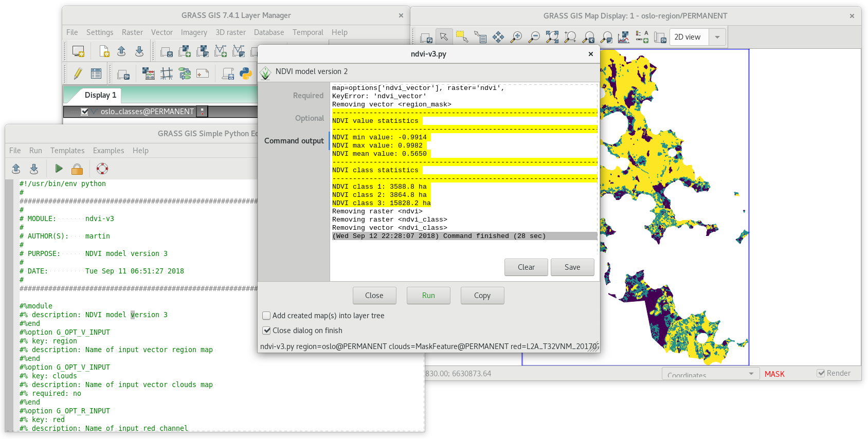Screen dimensions: 868x439
Task: Open Raster menu in Layer Manager
Action: pos(132,32)
